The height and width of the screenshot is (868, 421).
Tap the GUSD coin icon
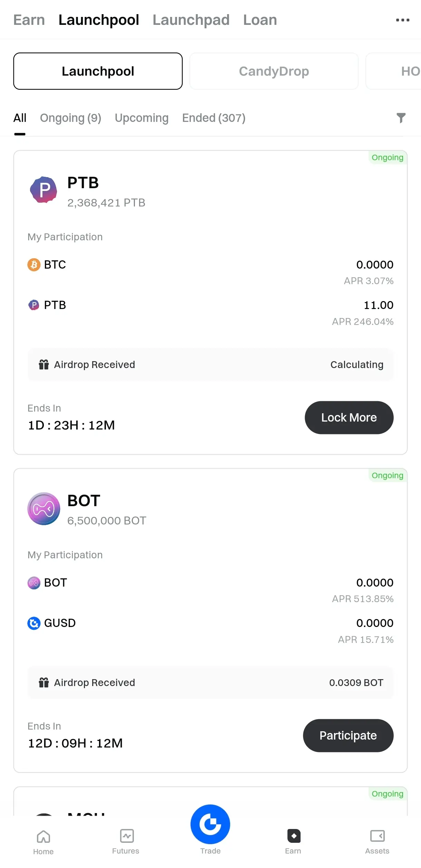[x=34, y=623]
